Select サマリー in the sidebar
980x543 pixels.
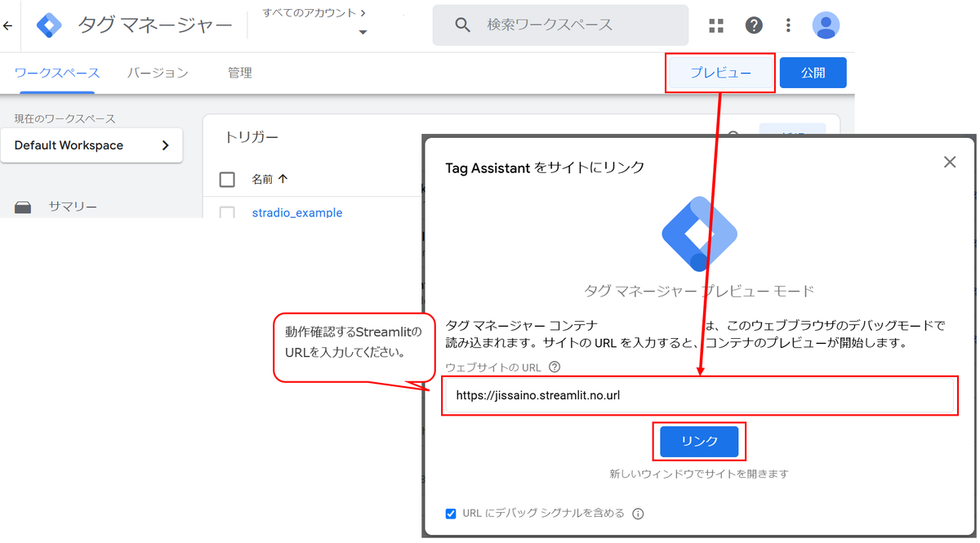tap(73, 207)
